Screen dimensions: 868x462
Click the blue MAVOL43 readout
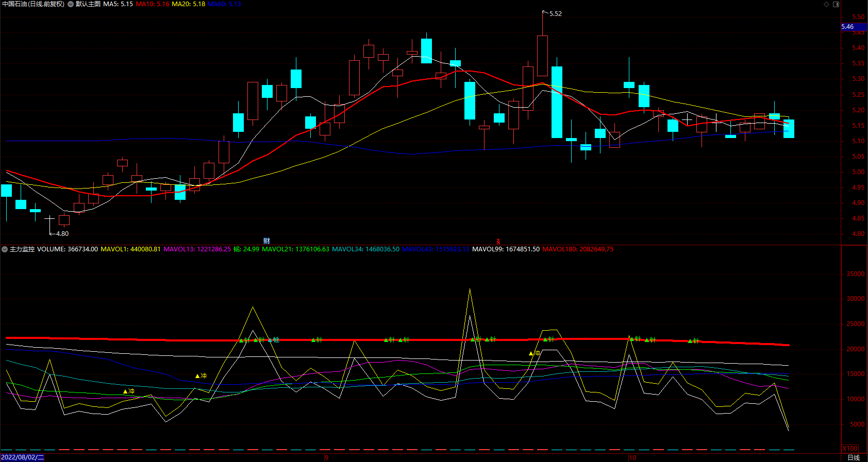point(436,249)
